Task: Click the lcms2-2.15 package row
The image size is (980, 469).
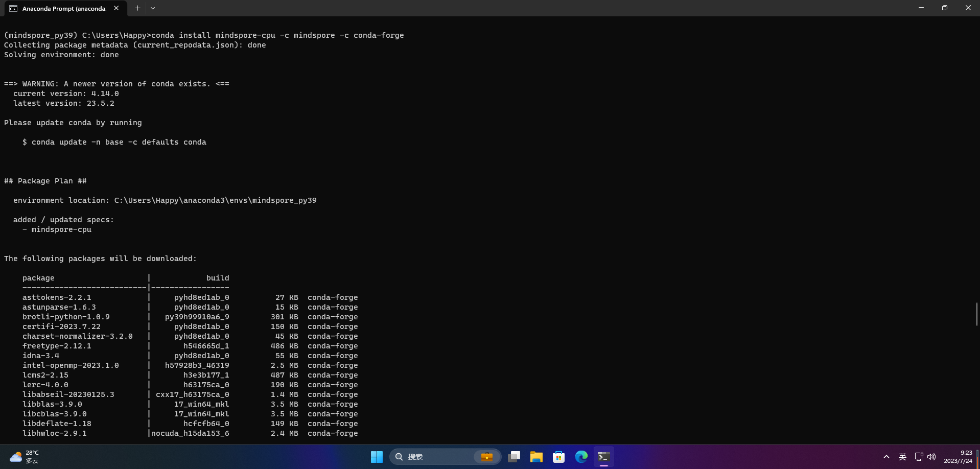Action: click(x=190, y=375)
